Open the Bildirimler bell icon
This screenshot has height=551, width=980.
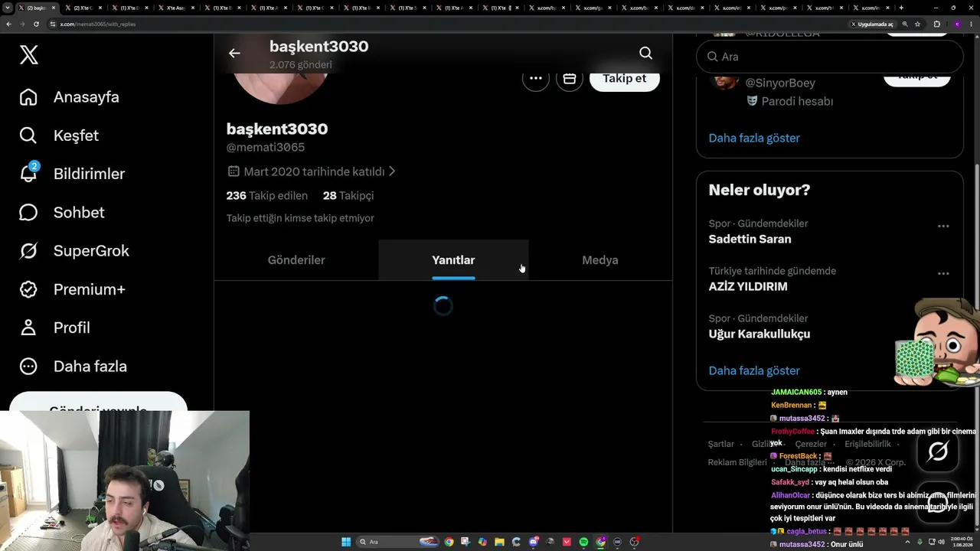tap(28, 173)
